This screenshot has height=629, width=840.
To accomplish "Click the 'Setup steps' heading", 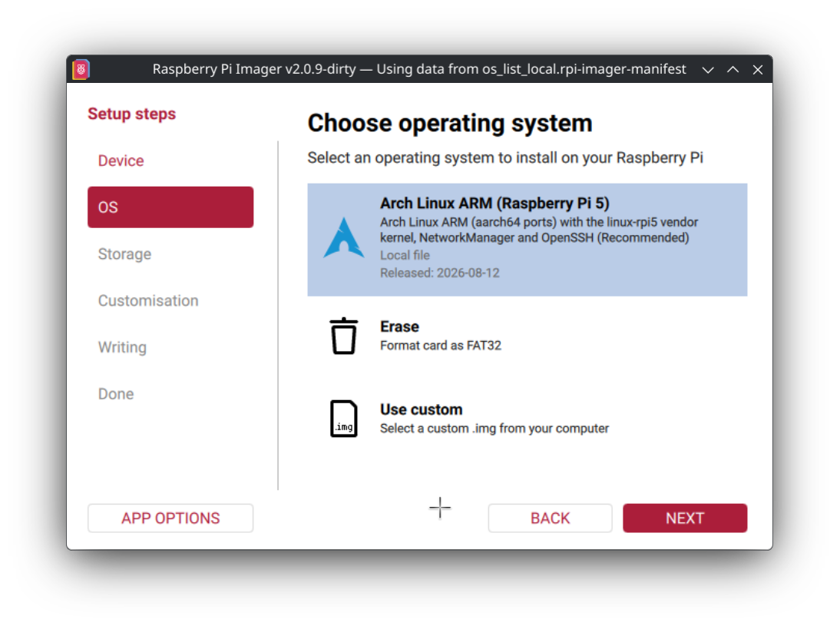I will click(x=132, y=114).
